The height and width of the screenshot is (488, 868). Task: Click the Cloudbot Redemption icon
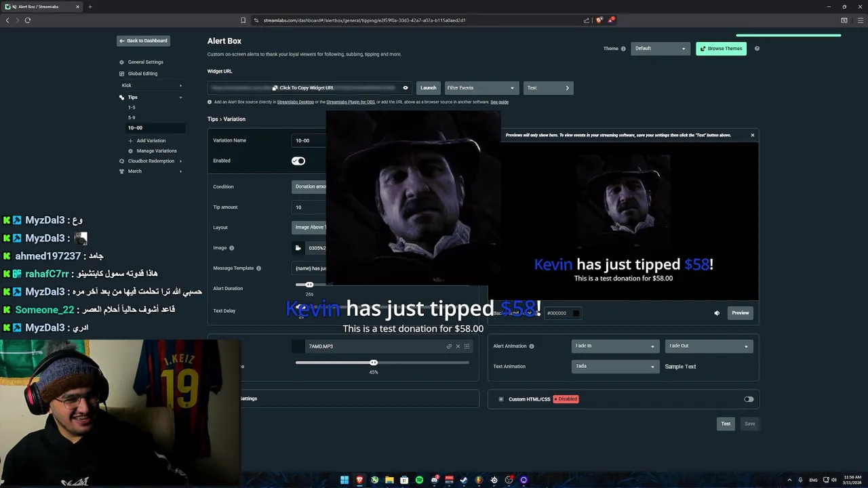tap(121, 161)
